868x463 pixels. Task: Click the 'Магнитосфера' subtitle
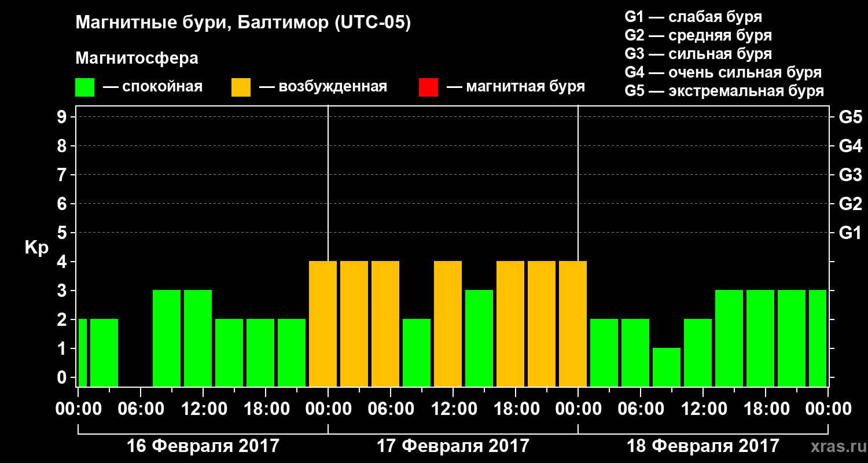pos(137,58)
